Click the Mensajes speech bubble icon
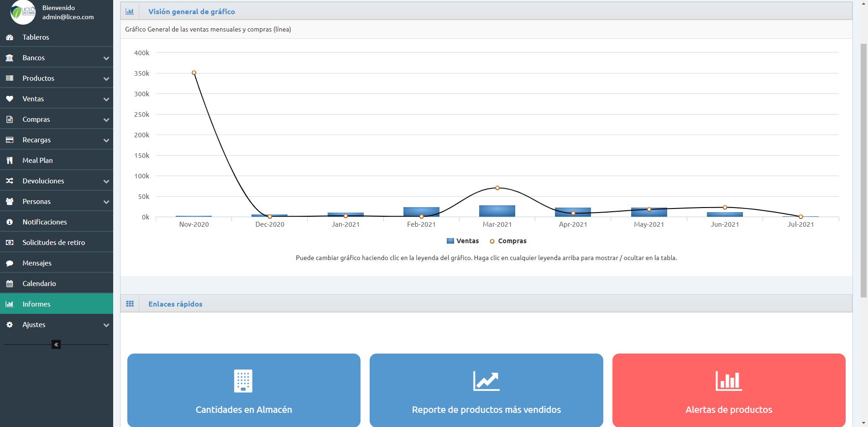The height and width of the screenshot is (427, 868). (x=10, y=263)
